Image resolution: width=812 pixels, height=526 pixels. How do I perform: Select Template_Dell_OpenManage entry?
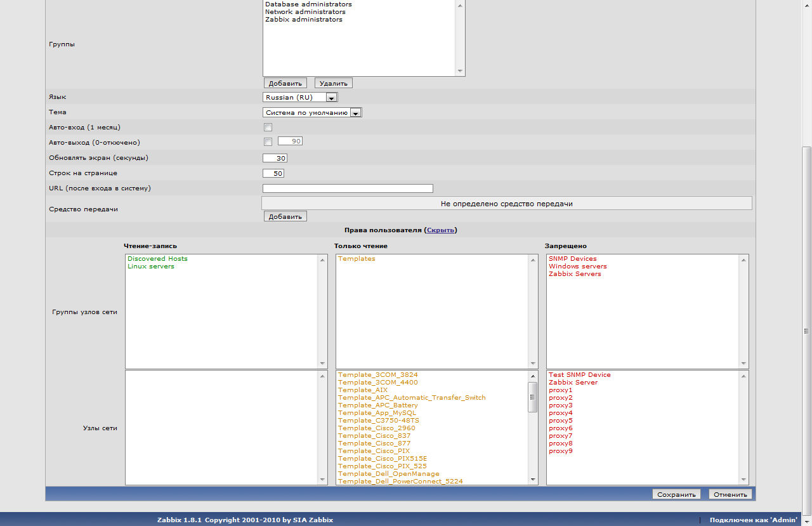(389, 474)
